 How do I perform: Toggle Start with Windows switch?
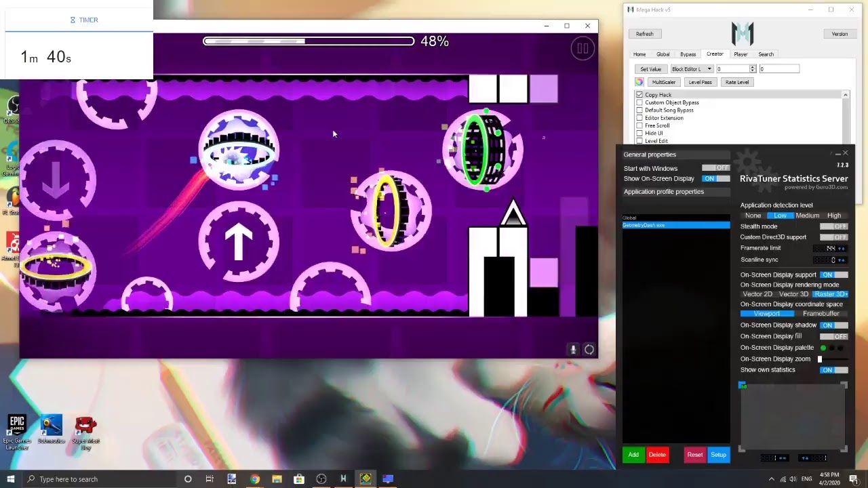(x=715, y=168)
